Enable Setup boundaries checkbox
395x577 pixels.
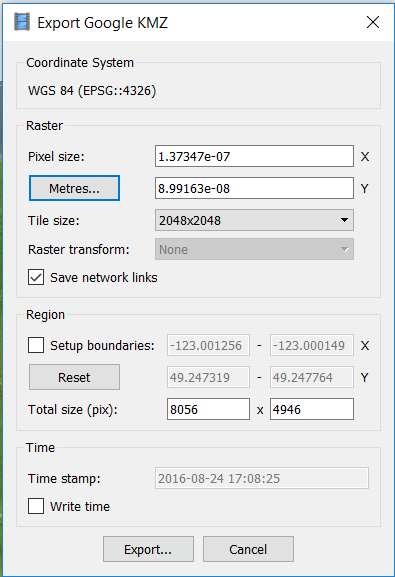(x=36, y=345)
